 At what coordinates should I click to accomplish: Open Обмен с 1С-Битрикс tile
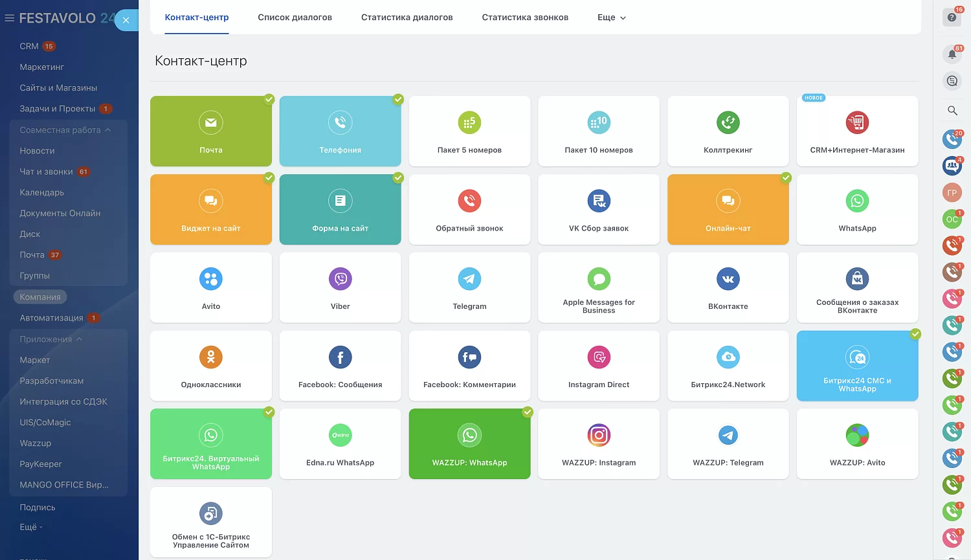[x=211, y=522]
